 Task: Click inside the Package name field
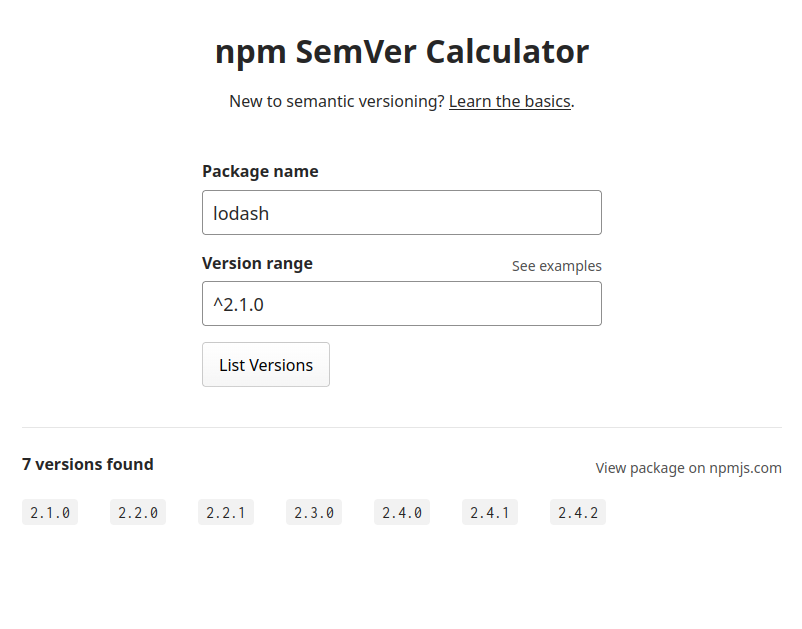point(400,212)
